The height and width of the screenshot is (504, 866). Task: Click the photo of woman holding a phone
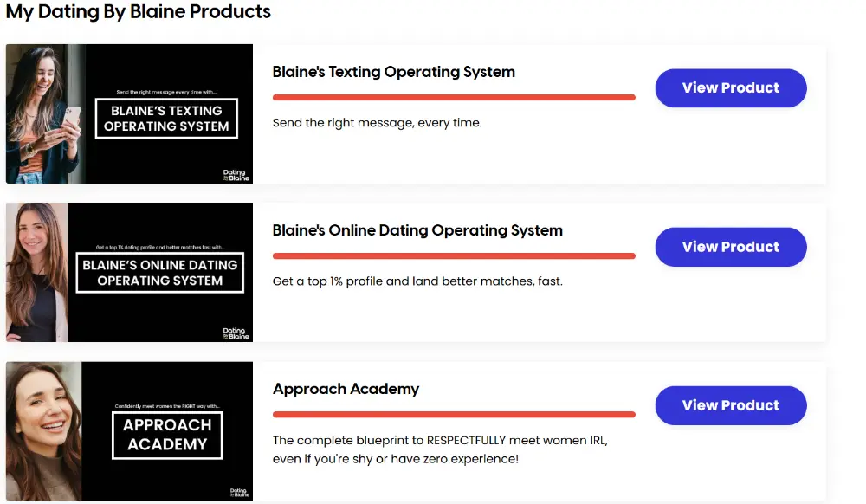45,113
